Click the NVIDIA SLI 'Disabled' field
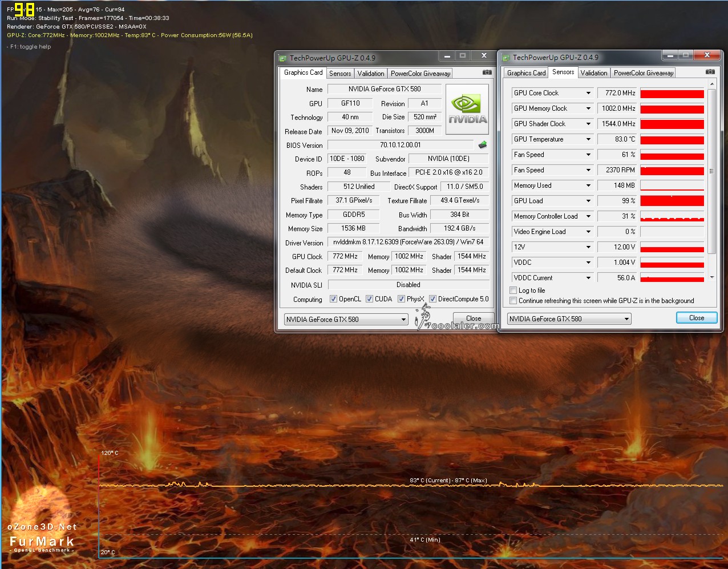728x569 pixels. pyautogui.click(x=409, y=285)
